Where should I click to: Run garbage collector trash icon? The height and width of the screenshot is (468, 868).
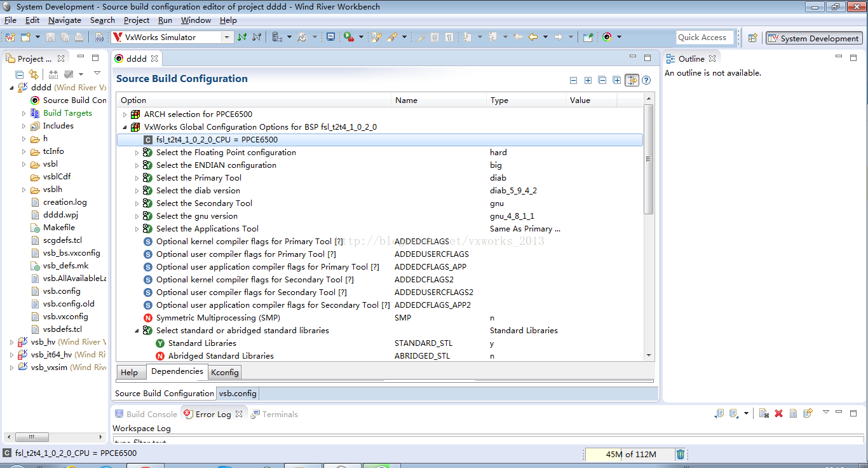point(681,454)
